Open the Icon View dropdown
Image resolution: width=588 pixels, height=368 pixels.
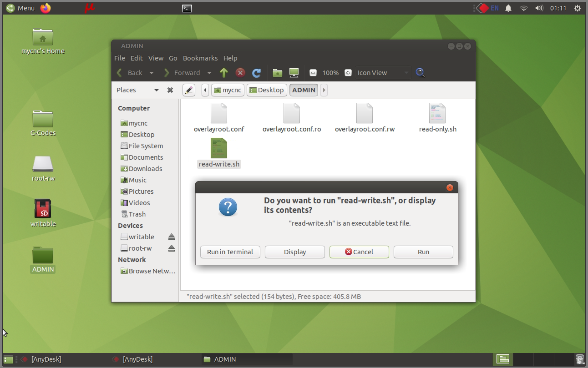[x=382, y=73]
